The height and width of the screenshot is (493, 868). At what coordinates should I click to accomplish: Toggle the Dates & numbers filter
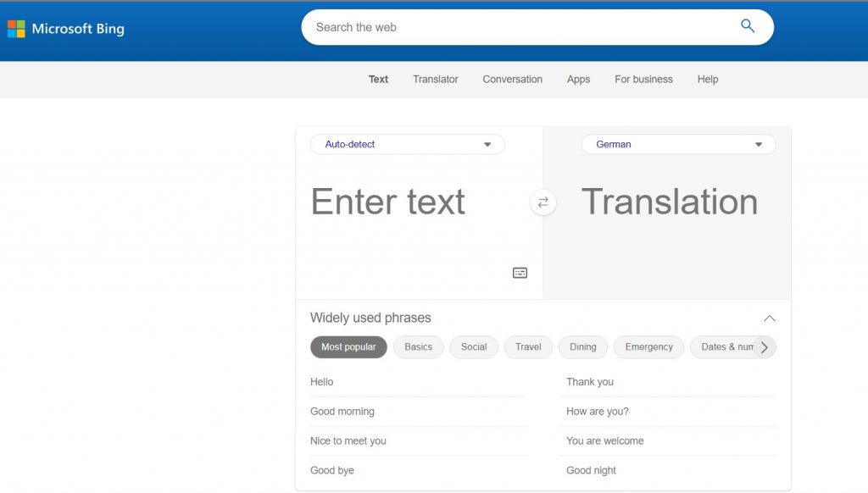(x=726, y=346)
